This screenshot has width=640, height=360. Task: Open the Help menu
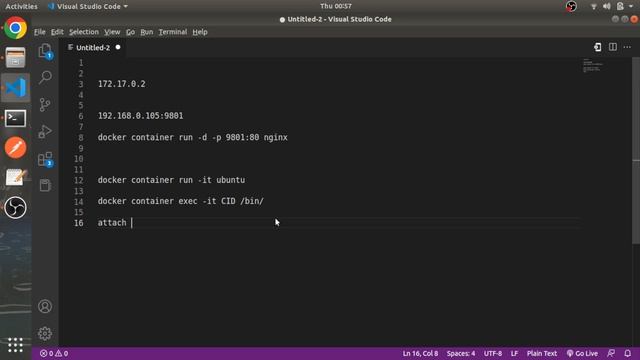click(200, 32)
